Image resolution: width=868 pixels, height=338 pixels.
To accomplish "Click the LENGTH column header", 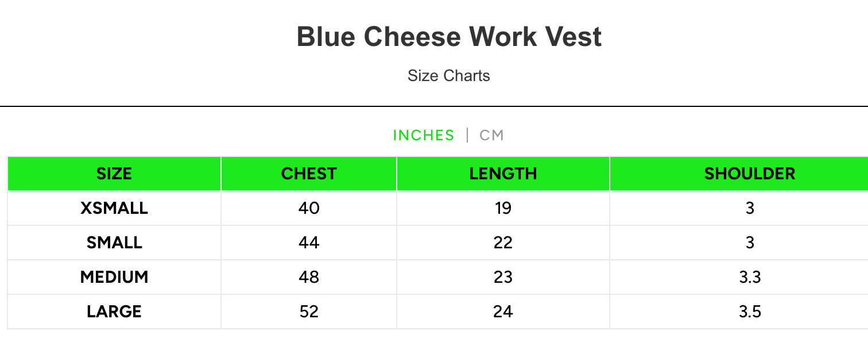I will click(x=503, y=174).
